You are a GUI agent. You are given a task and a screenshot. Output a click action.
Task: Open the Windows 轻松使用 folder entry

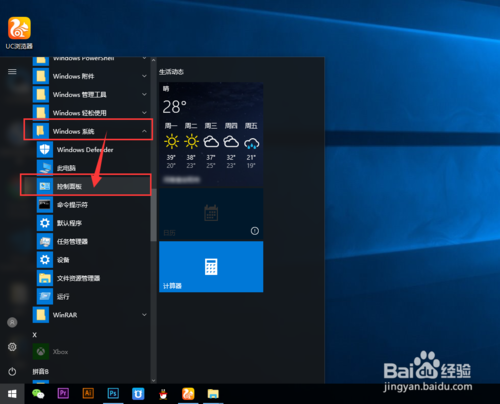[x=90, y=113]
